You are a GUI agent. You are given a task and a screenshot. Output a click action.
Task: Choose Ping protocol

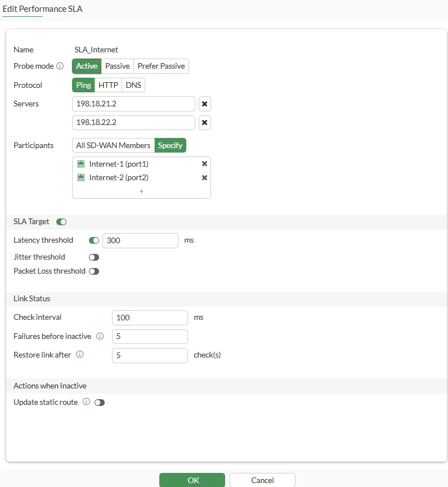click(x=83, y=85)
